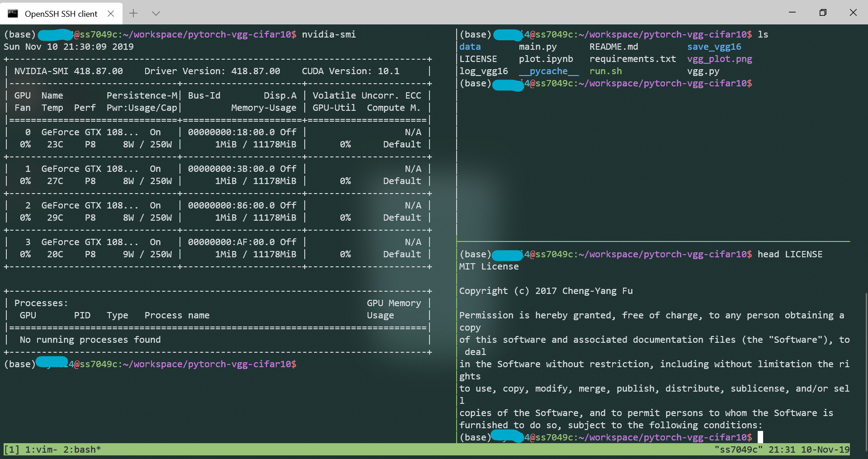Click the prompt below the nvidia-smi output
The height and width of the screenshot is (459, 868).
(x=150, y=364)
